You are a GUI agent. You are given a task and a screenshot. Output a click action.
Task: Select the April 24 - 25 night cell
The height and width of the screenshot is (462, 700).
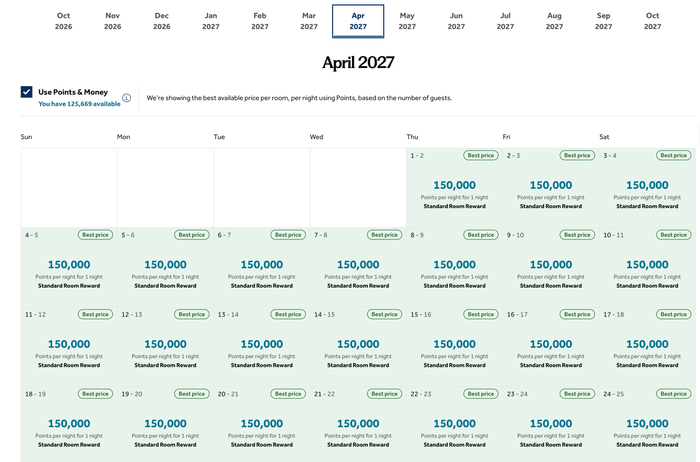(647, 424)
